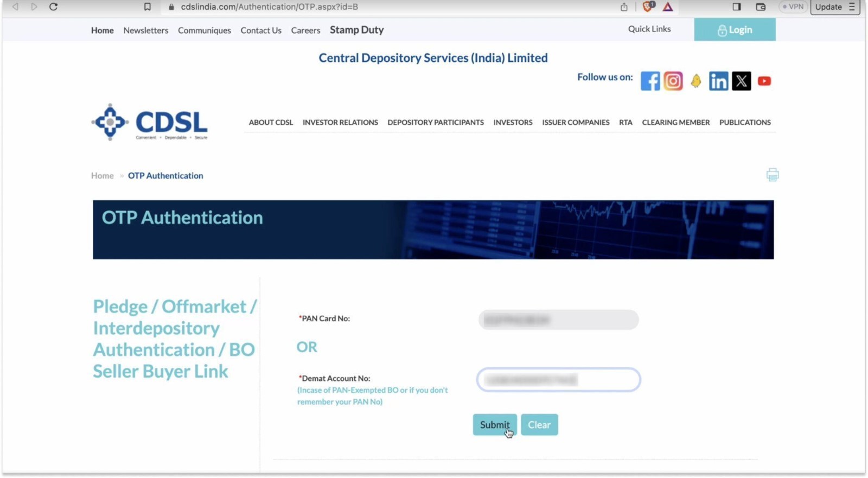868x478 pixels.
Task: Go back with browser back arrow
Action: (15, 7)
